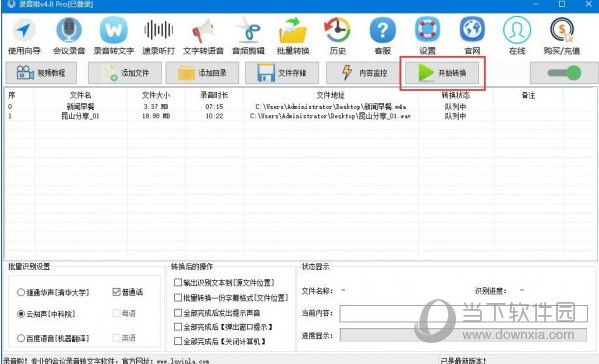
Task: Click the 录音时长 column header
Action: (214, 95)
